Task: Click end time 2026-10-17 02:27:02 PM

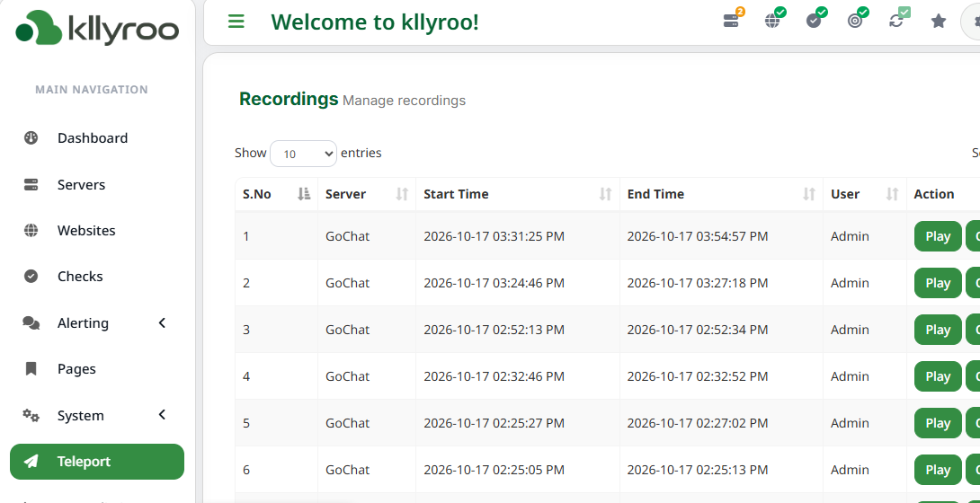Action: click(x=698, y=423)
